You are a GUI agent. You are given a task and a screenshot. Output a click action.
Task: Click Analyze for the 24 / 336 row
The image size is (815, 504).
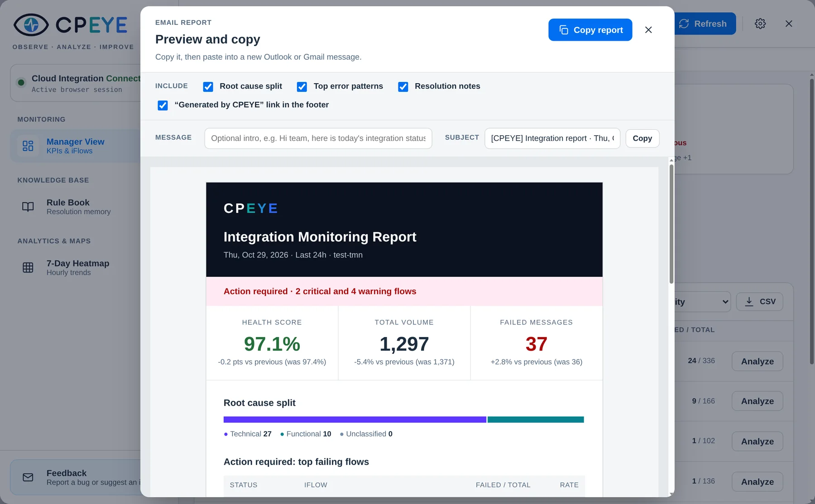coord(757,361)
